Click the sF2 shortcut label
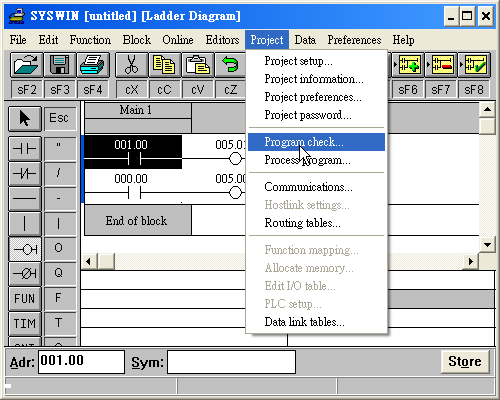The image size is (500, 400). (27, 90)
